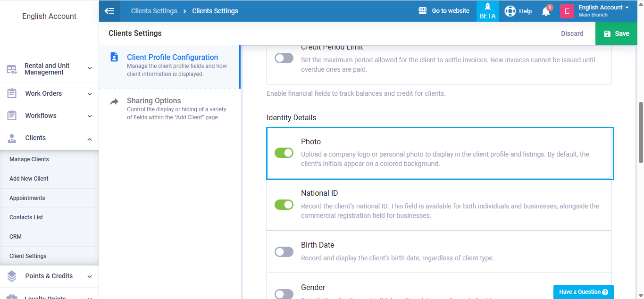Screen dimensions: 644x299
Task: Enable the Credit Period Limit toggle
Action: (284, 58)
